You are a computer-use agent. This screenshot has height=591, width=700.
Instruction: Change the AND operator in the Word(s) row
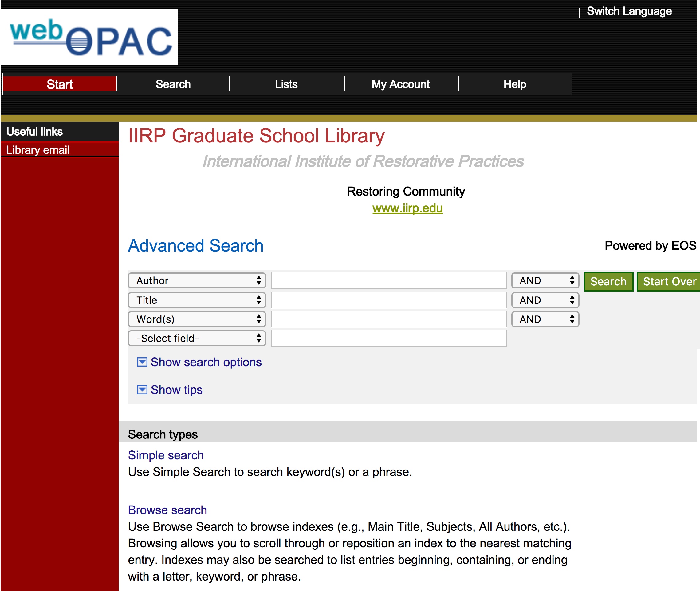(x=545, y=319)
